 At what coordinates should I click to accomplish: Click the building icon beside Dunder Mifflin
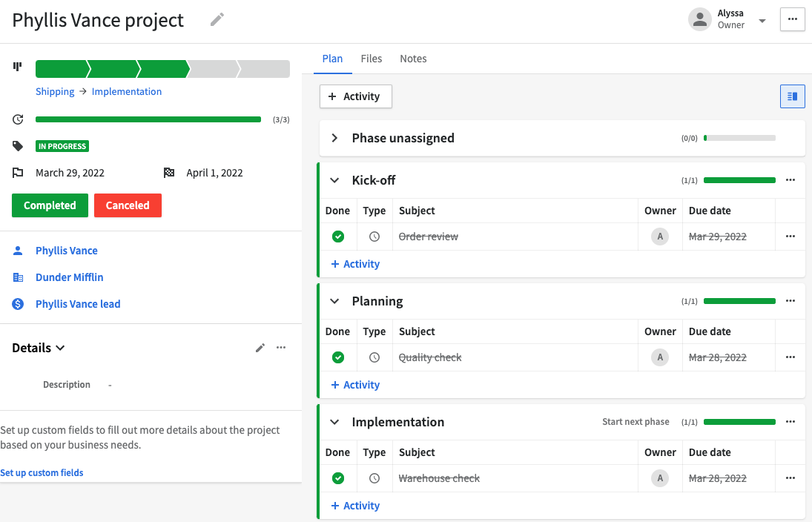[17, 277]
